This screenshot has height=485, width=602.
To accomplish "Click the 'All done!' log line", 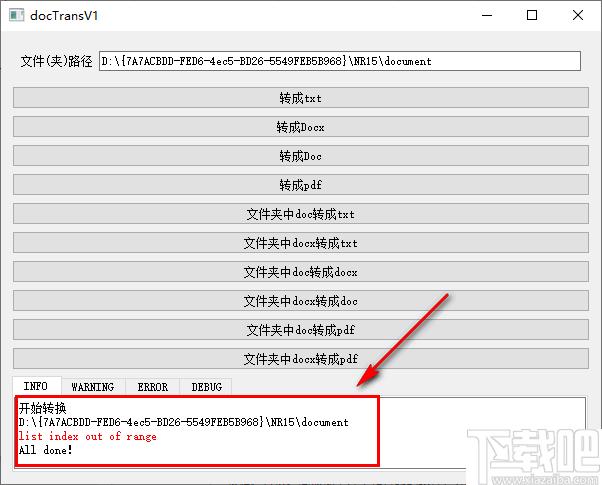I will (x=46, y=450).
